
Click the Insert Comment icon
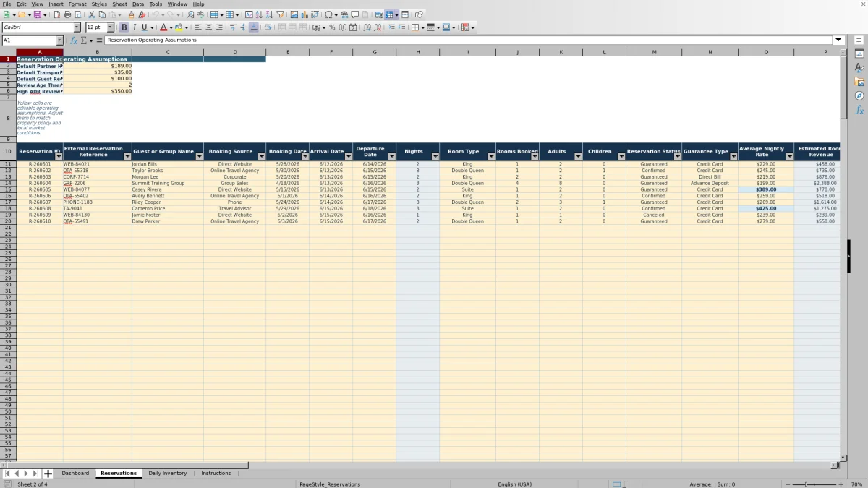pyautogui.click(x=354, y=14)
